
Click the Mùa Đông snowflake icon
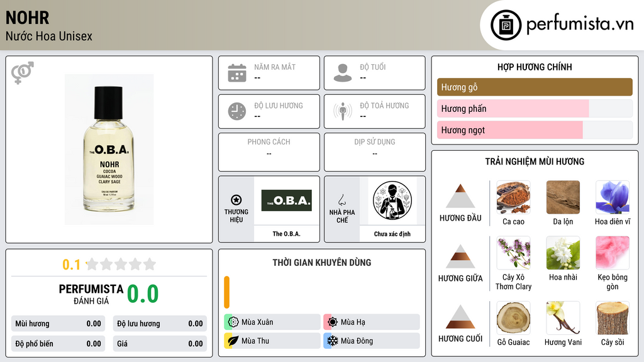coord(332,341)
